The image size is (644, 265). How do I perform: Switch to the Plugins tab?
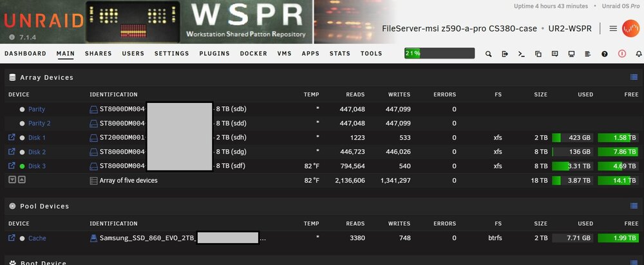pos(214,53)
